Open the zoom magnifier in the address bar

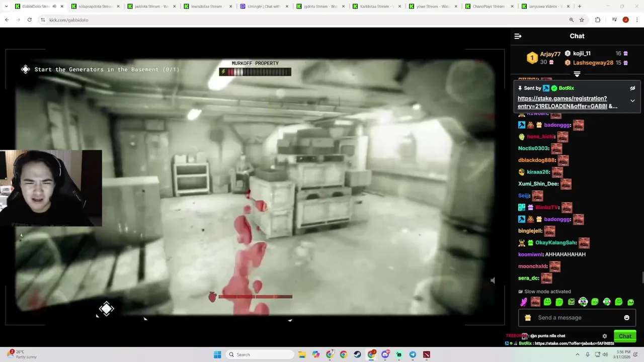click(572, 20)
